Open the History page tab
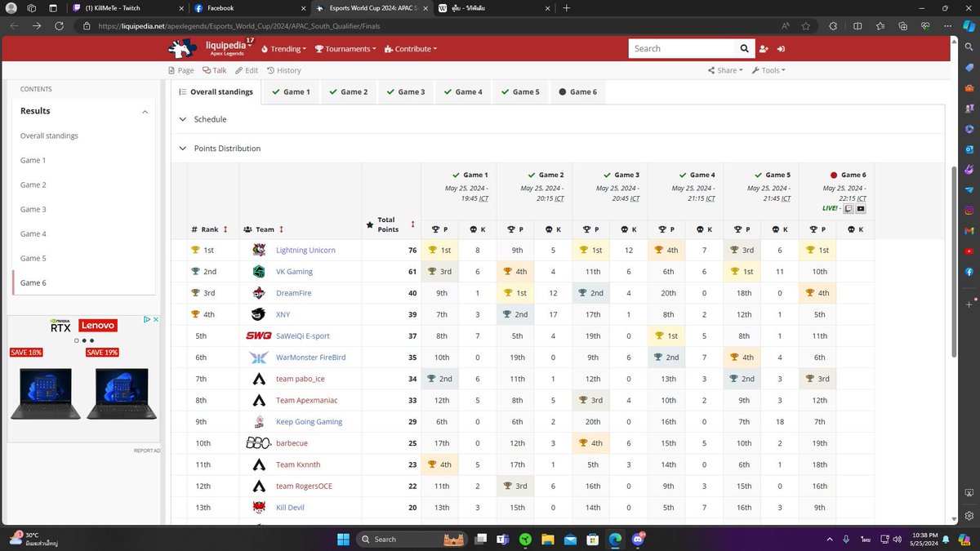 coord(284,71)
